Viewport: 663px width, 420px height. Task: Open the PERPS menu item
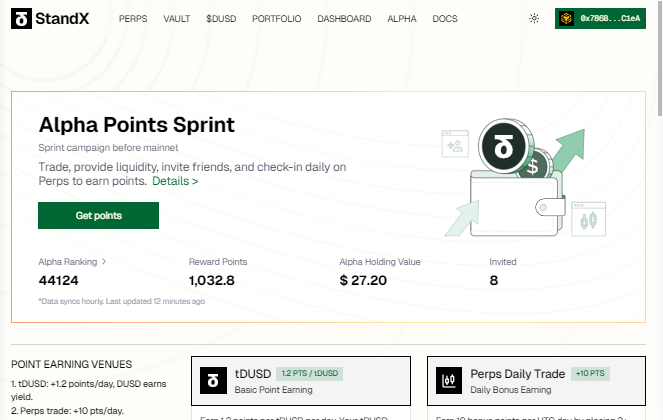pyautogui.click(x=133, y=19)
